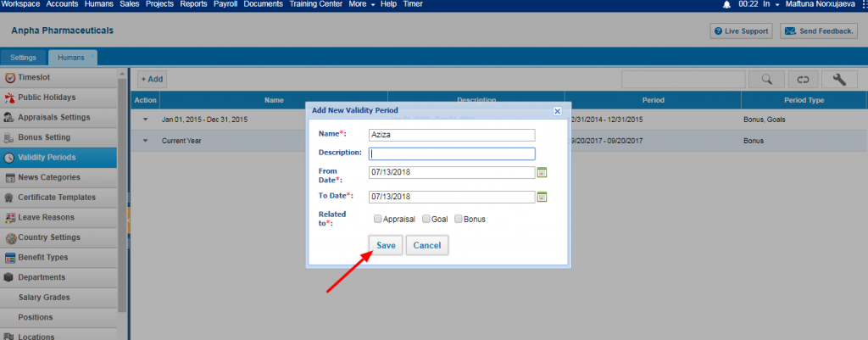Click the Leave Reasons icon

[x=9, y=218]
